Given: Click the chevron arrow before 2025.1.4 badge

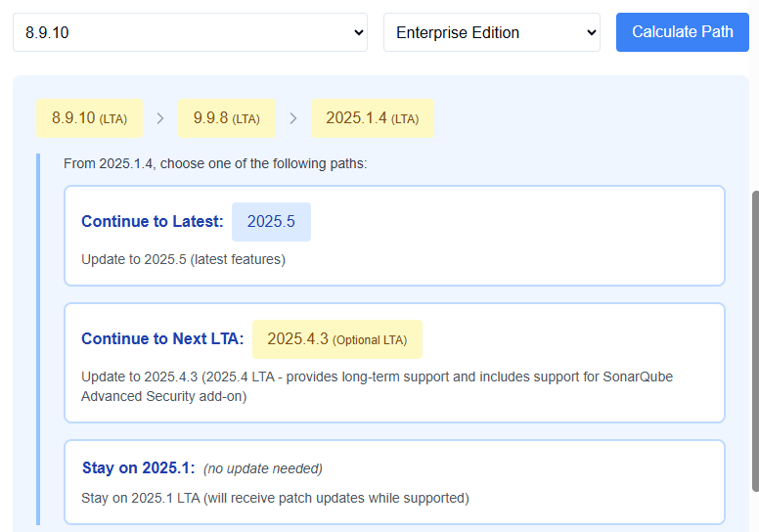Looking at the screenshot, I should (293, 118).
